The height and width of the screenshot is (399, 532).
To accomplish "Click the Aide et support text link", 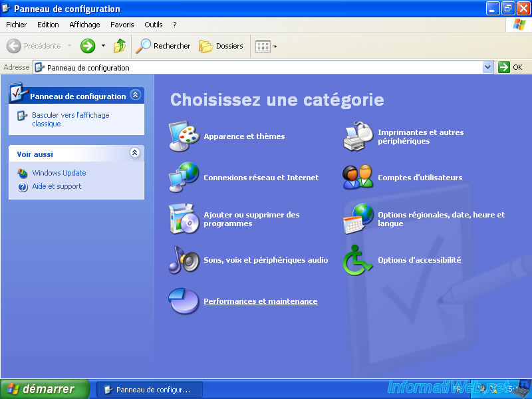I will pos(57,186).
